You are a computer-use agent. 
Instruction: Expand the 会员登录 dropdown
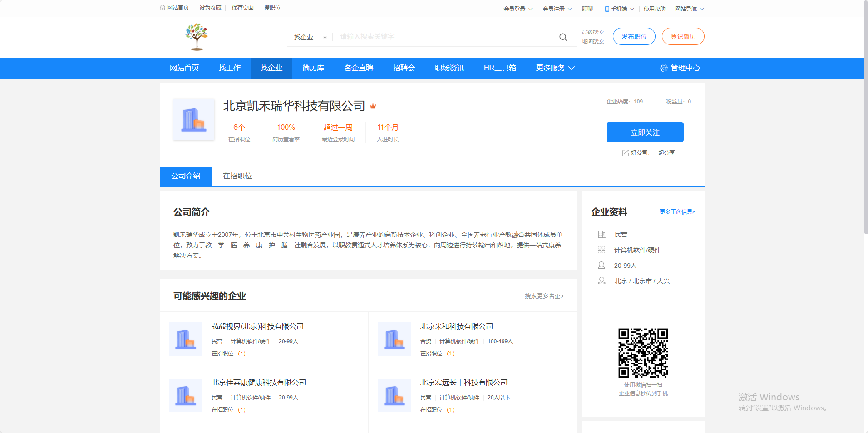(x=517, y=9)
